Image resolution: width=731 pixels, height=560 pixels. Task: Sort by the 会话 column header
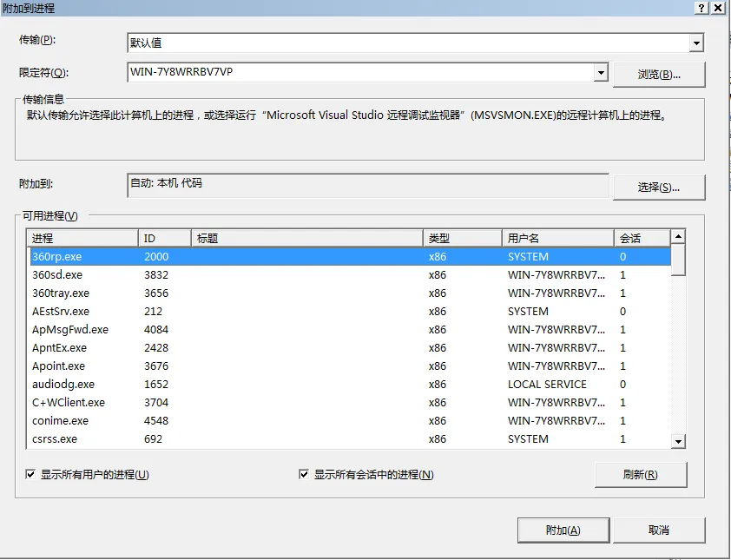click(642, 238)
